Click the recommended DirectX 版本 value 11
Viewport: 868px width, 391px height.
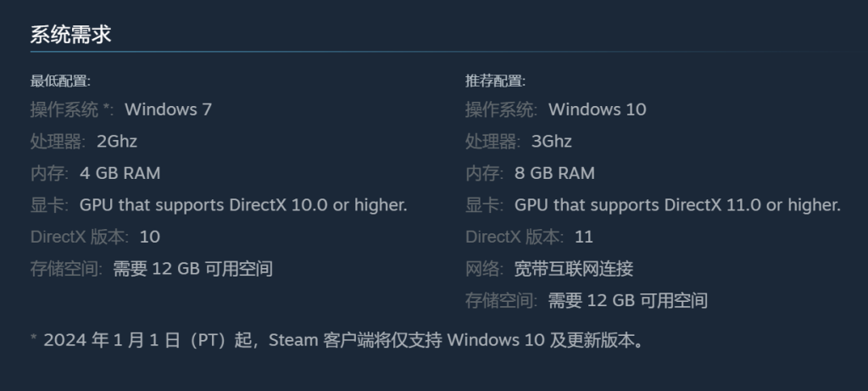[x=584, y=237]
